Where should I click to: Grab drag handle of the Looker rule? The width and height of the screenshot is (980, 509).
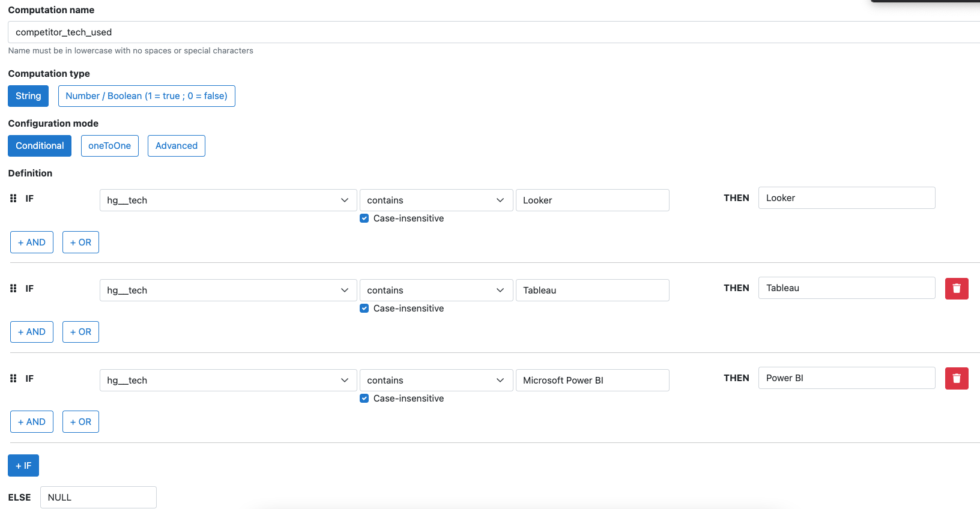tap(13, 198)
